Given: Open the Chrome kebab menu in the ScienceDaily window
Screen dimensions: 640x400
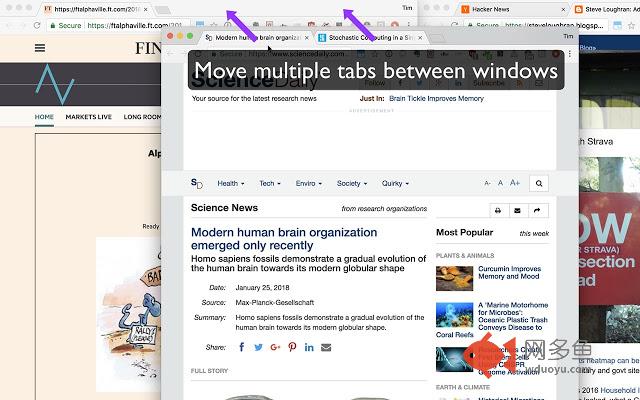Looking at the screenshot, I should pos(569,54).
